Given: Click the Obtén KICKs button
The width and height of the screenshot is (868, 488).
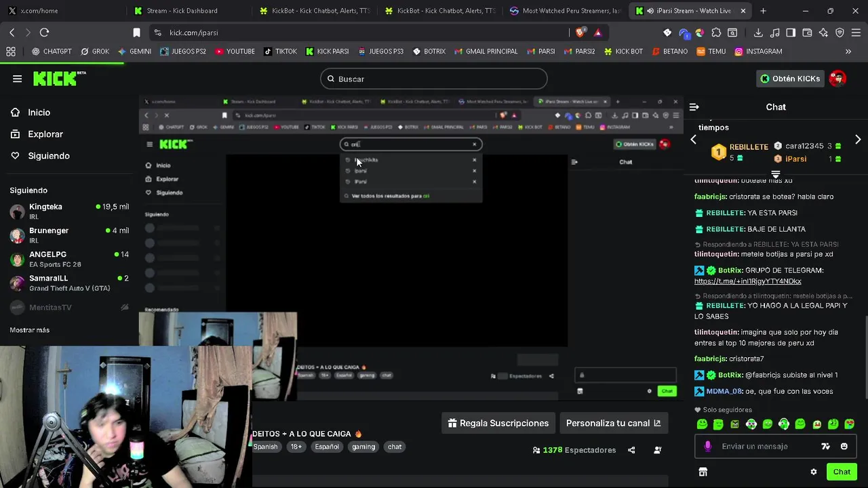Looking at the screenshot, I should 790,79.
